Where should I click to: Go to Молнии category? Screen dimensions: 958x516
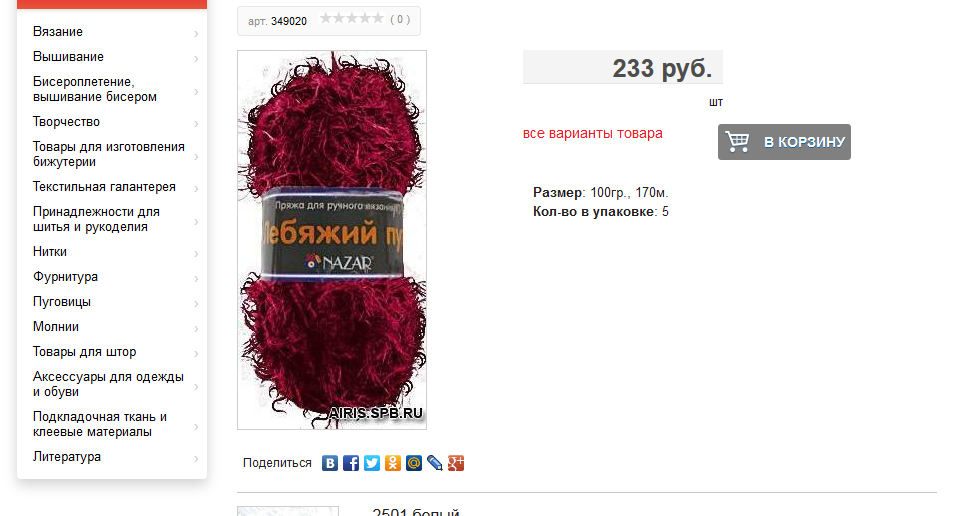click(x=56, y=327)
